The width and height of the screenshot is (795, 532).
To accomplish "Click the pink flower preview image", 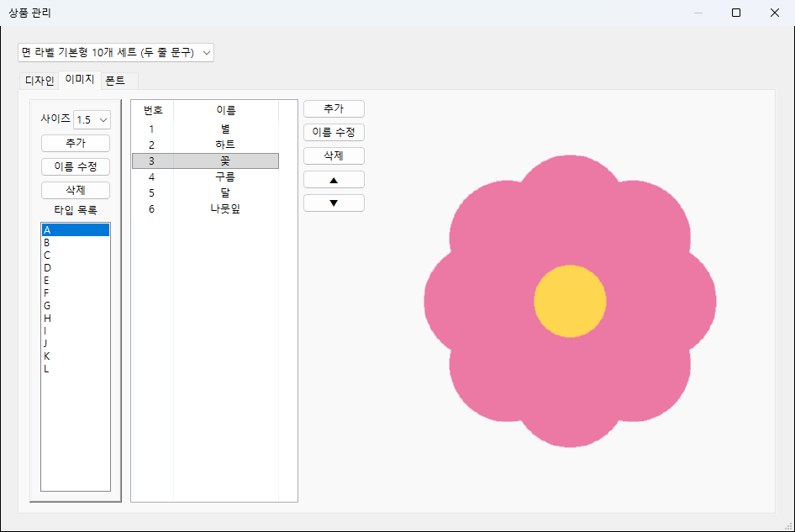I will (570, 301).
